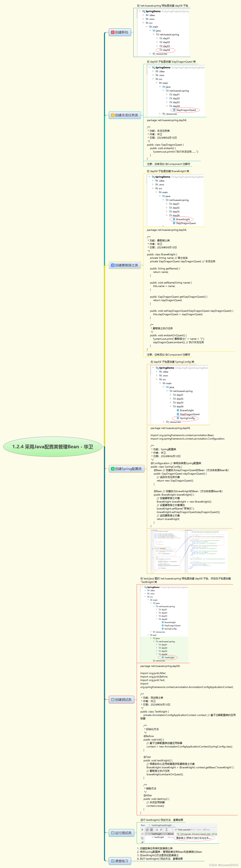Click exercise line '3. 在testKnight()方法里测试救美骑士'

click(158, 855)
